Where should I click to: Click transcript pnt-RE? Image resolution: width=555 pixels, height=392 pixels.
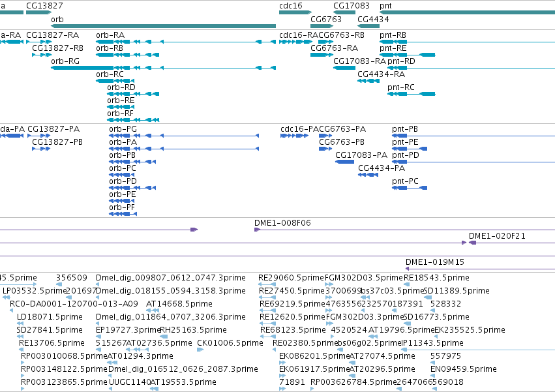(x=393, y=48)
